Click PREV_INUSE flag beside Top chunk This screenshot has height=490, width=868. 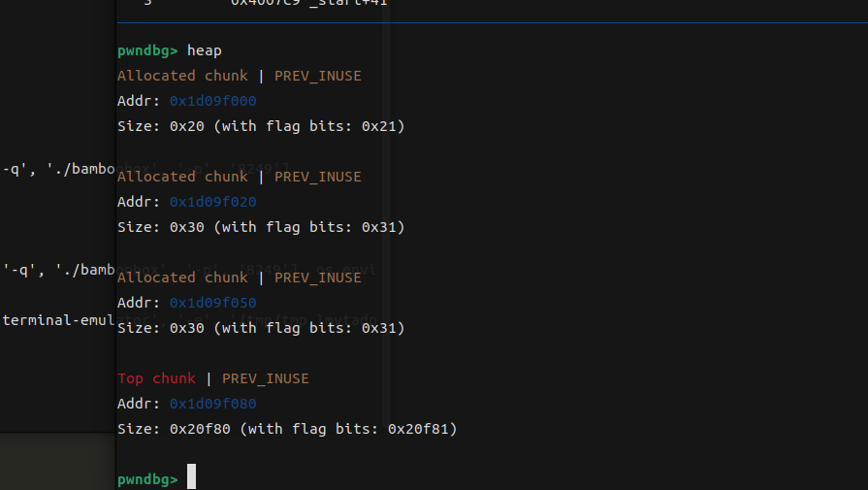coord(265,378)
